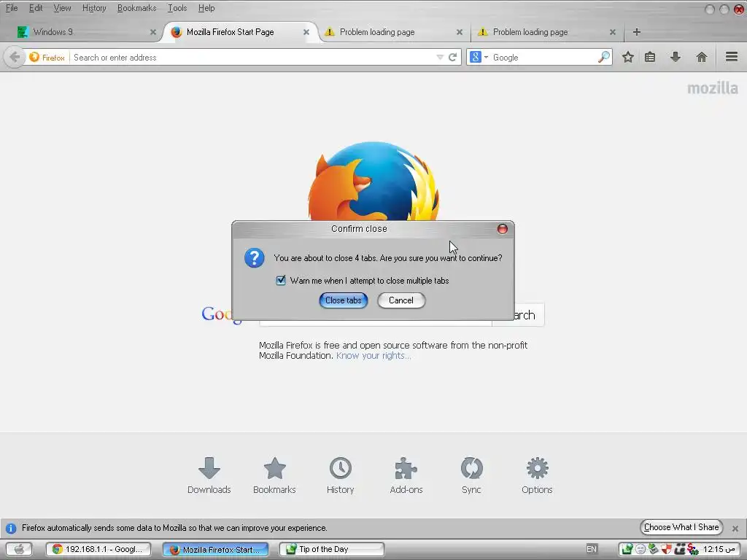Screen dimensions: 747x560
Task: Open the History menu
Action: (x=94, y=8)
